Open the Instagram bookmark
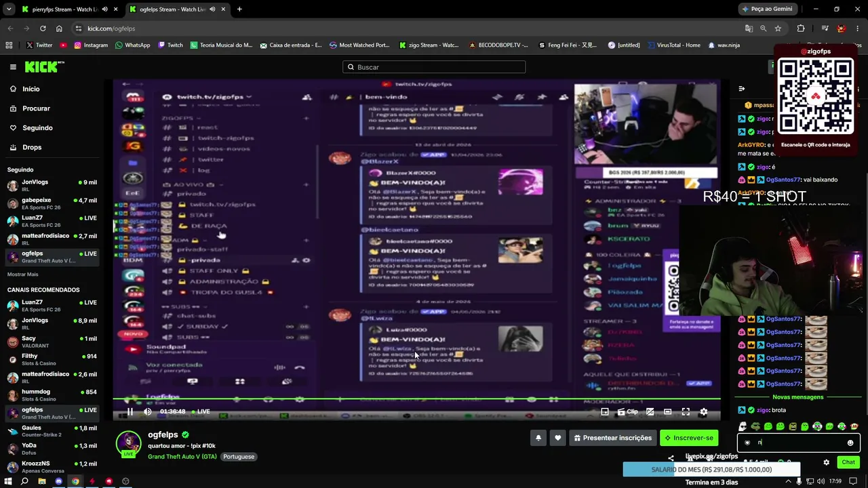The height and width of the screenshot is (488, 868). pos(91,45)
